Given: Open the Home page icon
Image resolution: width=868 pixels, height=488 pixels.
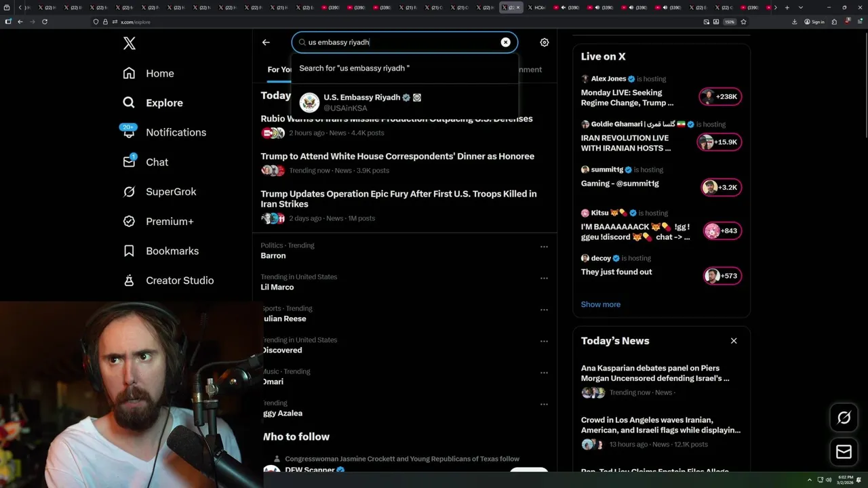Looking at the screenshot, I should coord(129,73).
